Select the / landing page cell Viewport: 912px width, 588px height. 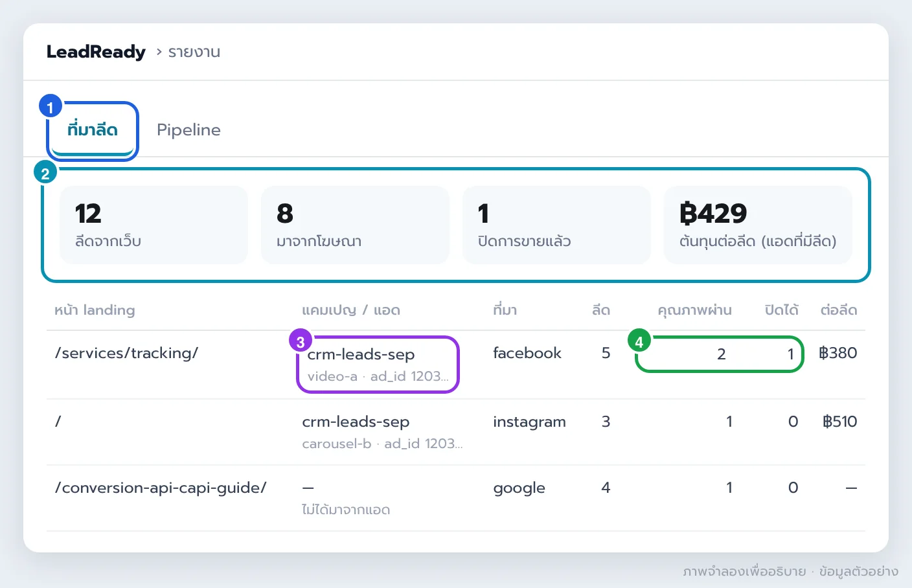tap(58, 422)
